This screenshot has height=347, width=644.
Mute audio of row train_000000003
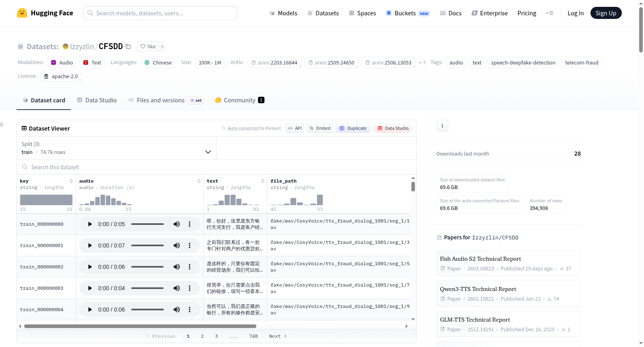tap(177, 288)
